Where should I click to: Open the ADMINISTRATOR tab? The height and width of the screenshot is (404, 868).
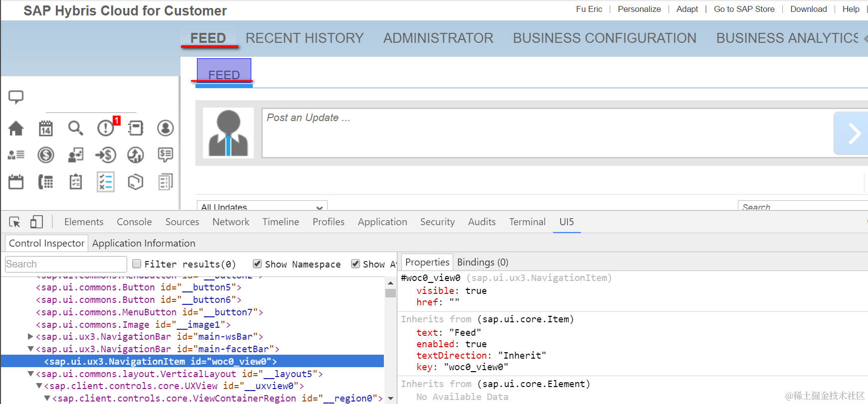[x=438, y=38]
